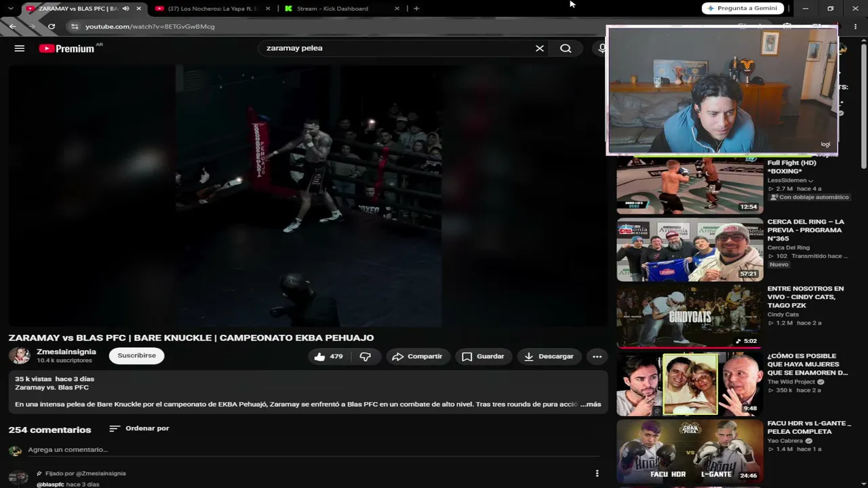Image resolution: width=868 pixels, height=488 pixels.
Task: Click the search magnifier button
Action: pos(566,48)
